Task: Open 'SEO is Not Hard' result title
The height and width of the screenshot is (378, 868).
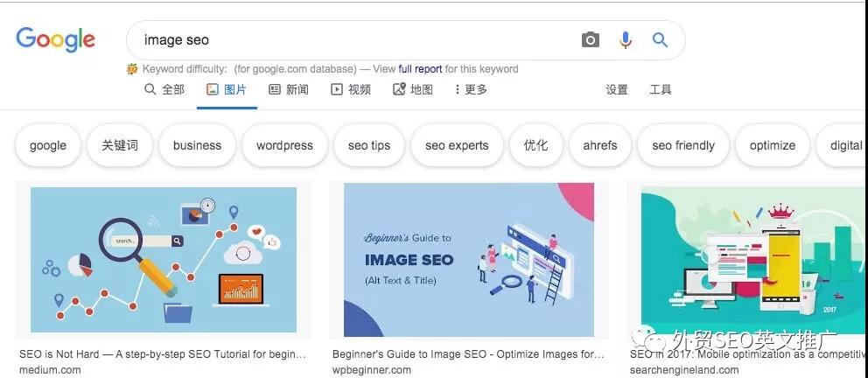Action: [162, 354]
